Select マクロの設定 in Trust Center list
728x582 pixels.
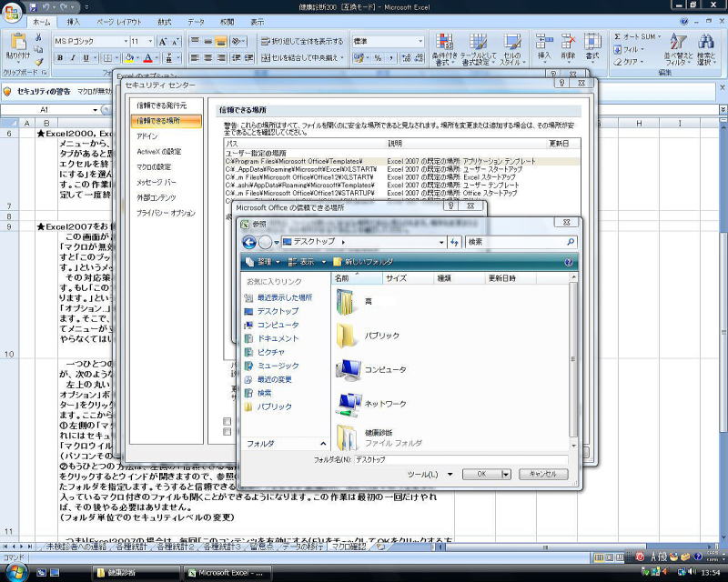pyautogui.click(x=154, y=166)
